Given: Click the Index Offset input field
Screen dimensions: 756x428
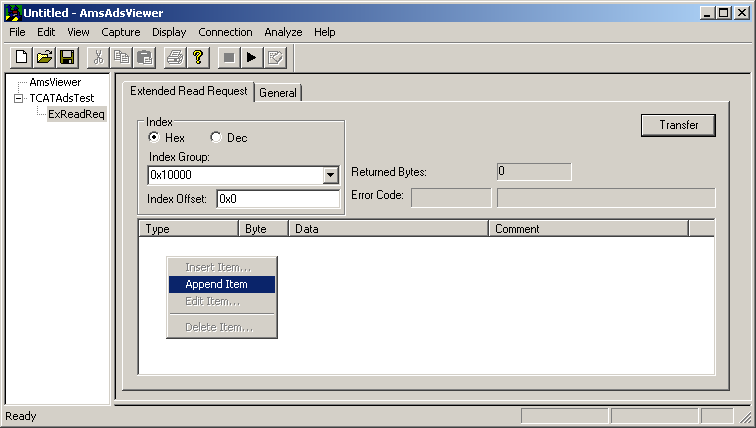Looking at the screenshot, I should coord(278,199).
